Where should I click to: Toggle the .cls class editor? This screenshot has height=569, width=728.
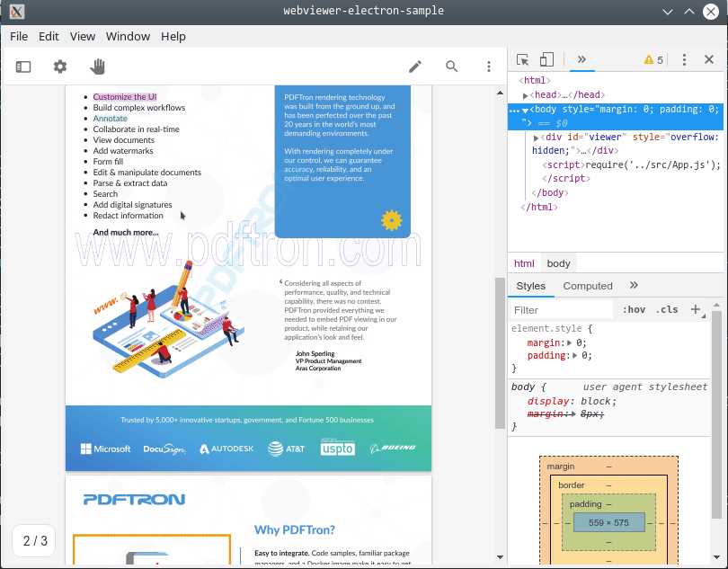[667, 310]
